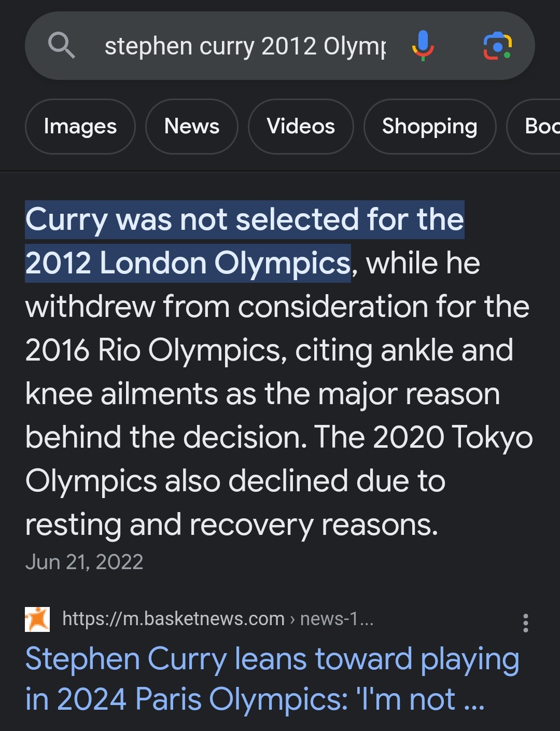
Task: Switch to the News tab
Action: [x=192, y=127]
